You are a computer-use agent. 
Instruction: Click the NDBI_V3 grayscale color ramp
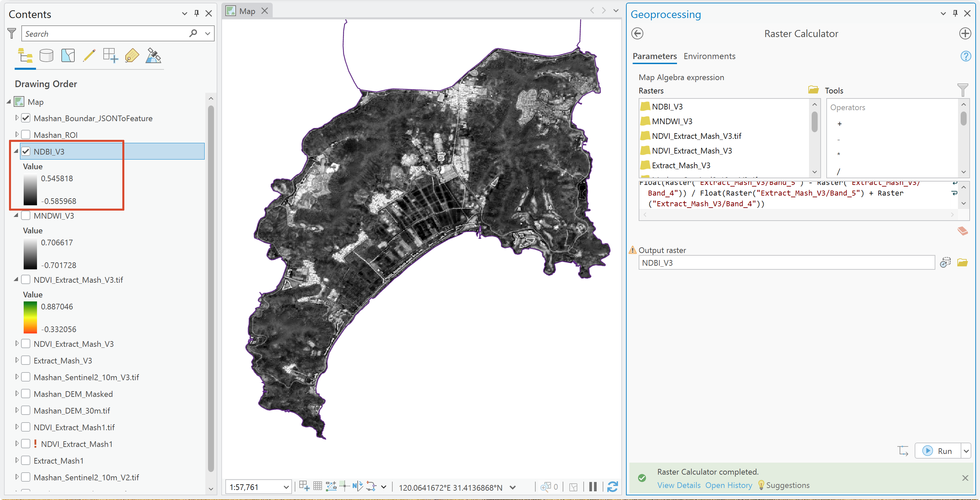tap(30, 190)
